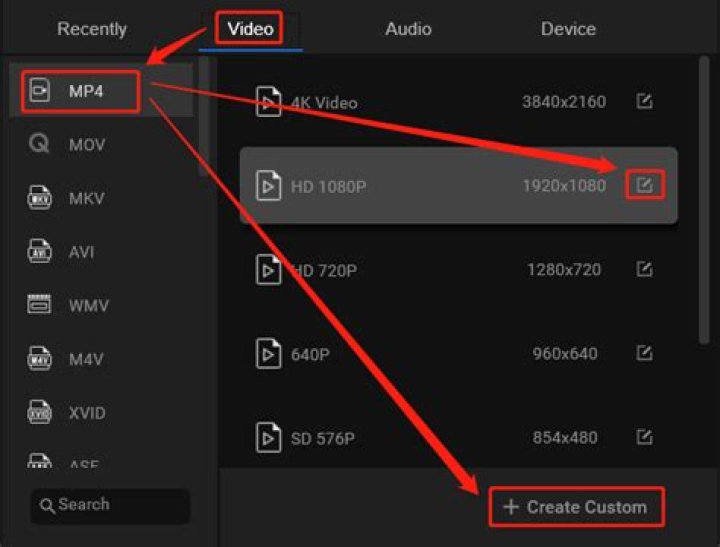Open the Recently tab
The width and height of the screenshot is (720, 547).
pos(91,29)
